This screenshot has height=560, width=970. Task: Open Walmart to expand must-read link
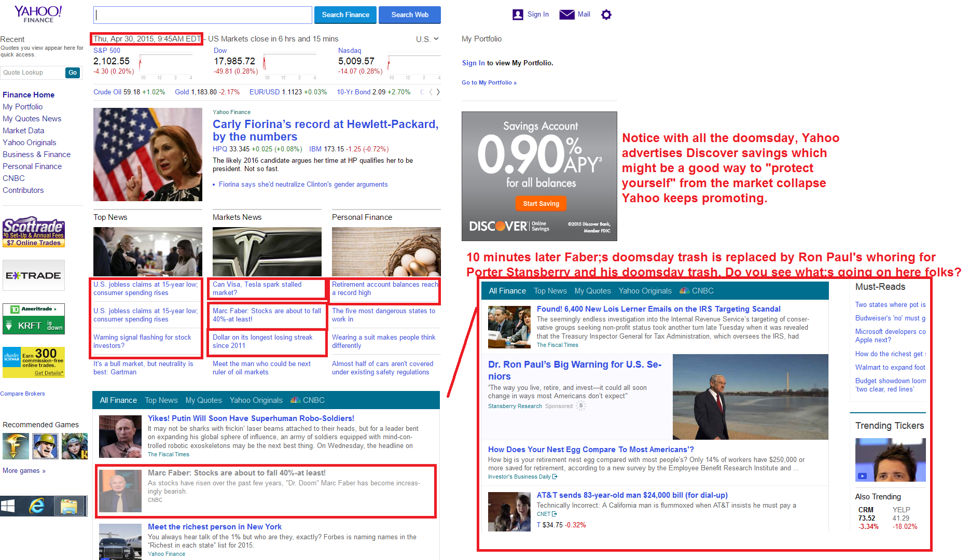pos(890,367)
